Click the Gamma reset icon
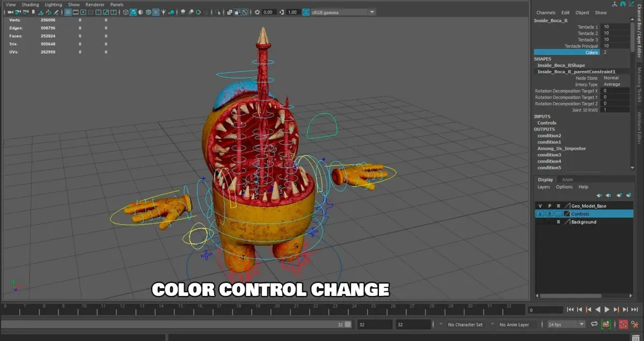 click(x=281, y=12)
